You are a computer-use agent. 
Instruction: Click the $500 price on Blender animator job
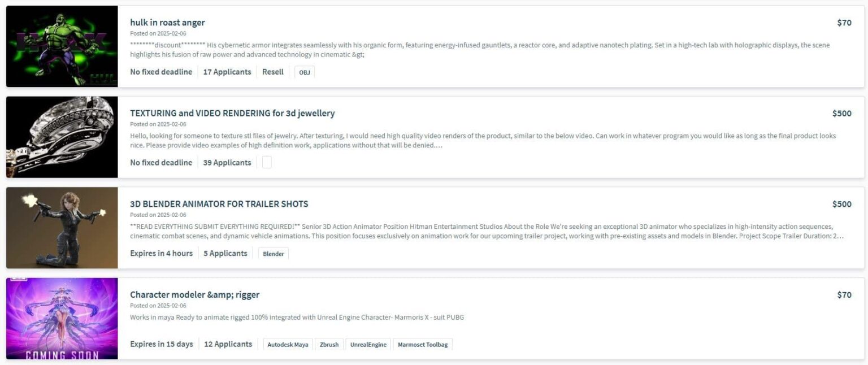(x=841, y=204)
